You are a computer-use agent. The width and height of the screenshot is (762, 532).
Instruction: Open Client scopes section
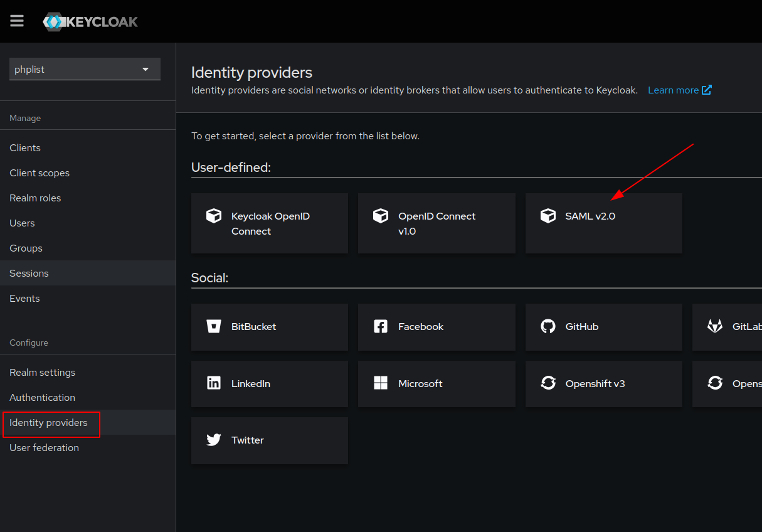coord(88,173)
